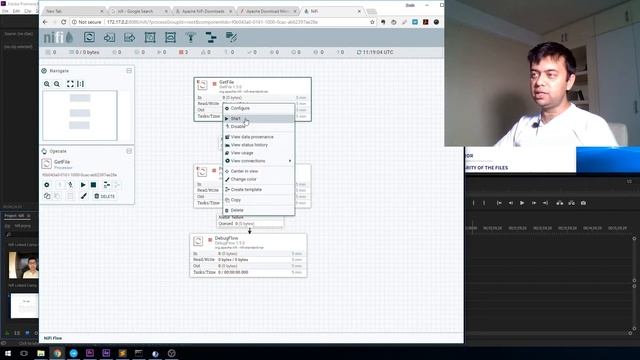Image resolution: width=640 pixels, height=360 pixels.
Task: Select Delete in the context menu
Action: [x=259, y=210]
